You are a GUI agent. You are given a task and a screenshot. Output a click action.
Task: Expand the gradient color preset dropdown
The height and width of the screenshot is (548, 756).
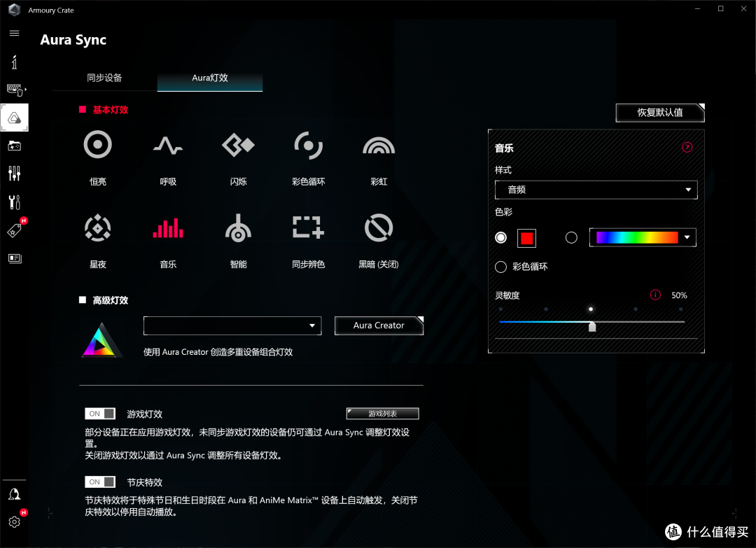[687, 237]
